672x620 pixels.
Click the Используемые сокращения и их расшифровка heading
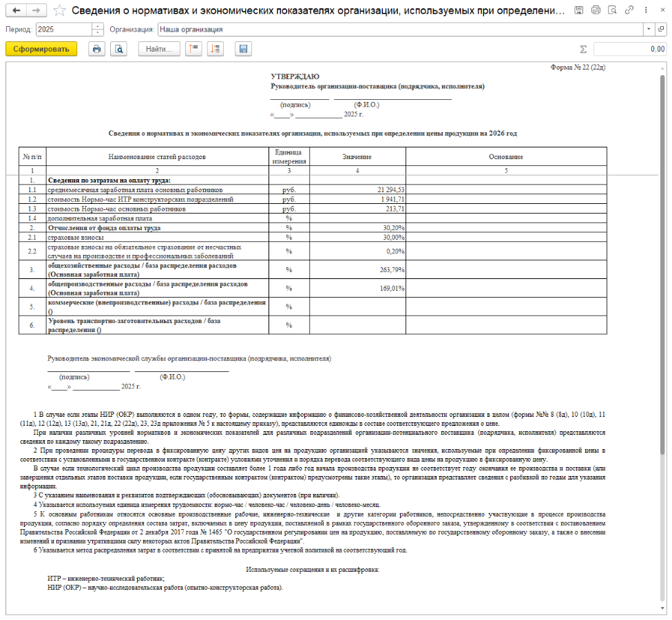coord(313,570)
